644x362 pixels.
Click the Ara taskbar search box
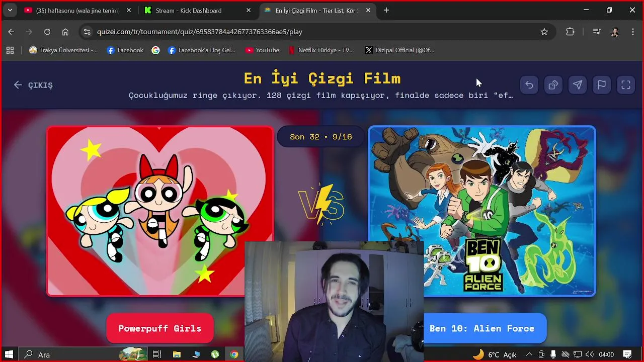[84, 354]
